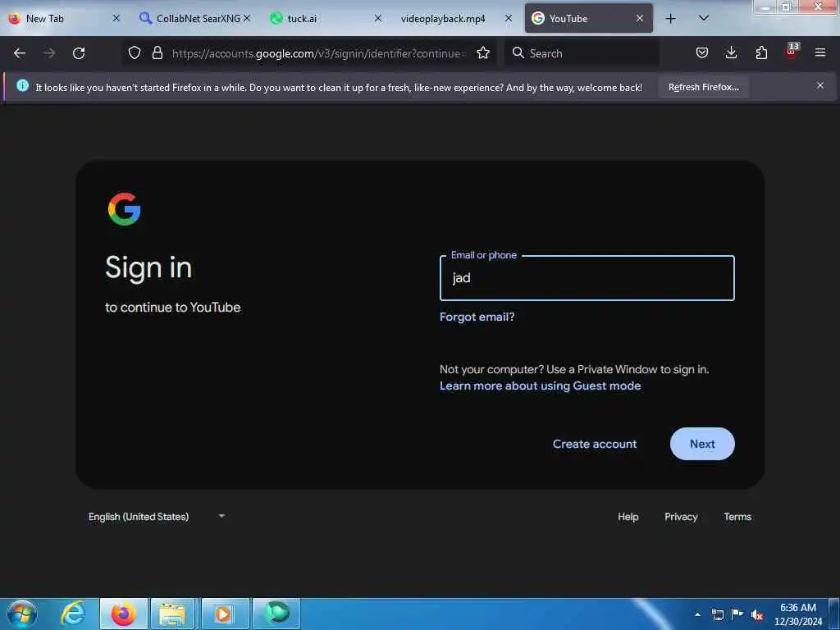Launch Internet Explorer from the taskbar
This screenshot has height=630, width=840.
coord(73,614)
